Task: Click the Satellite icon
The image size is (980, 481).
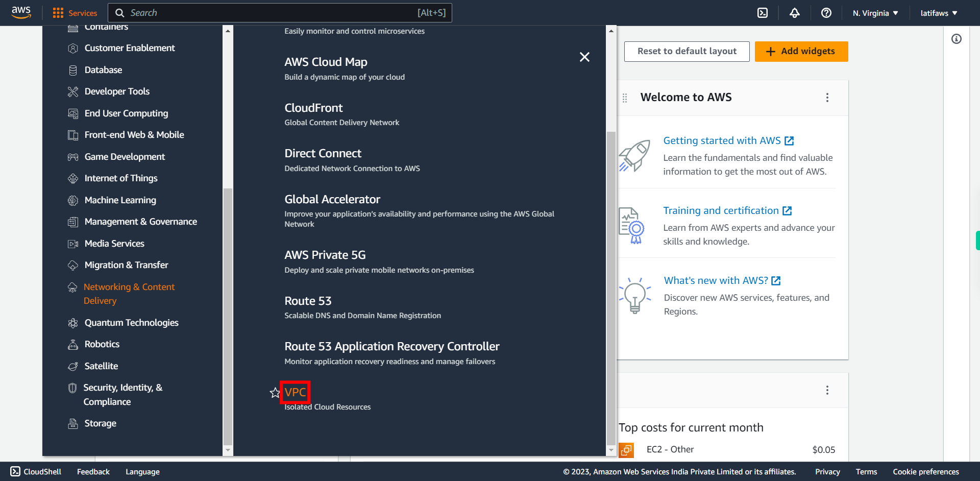Action: click(x=73, y=366)
